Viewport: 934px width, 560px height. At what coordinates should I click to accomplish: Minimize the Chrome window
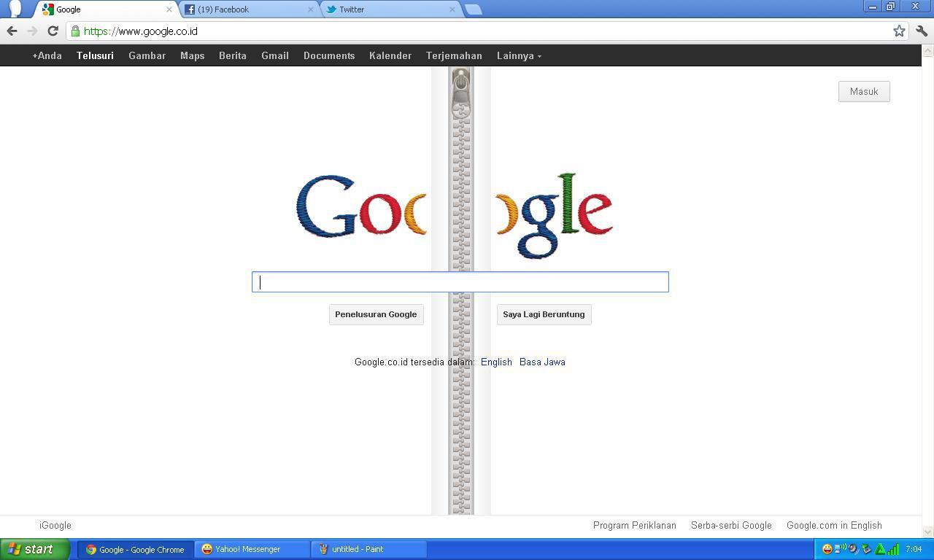tap(872, 7)
